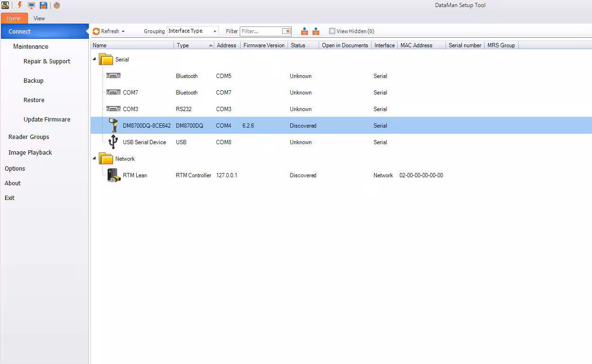Image resolution: width=592 pixels, height=364 pixels.
Task: Collapse the Network group in the device tree
Action: 94,158
